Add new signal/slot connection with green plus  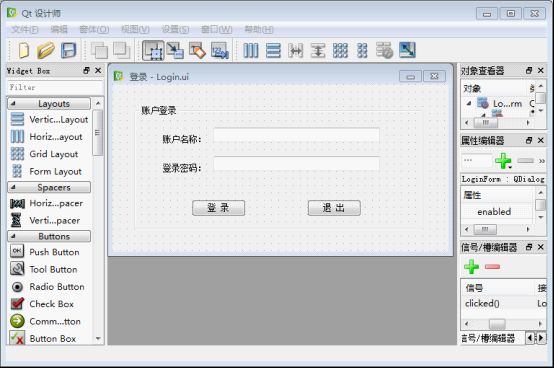471,267
